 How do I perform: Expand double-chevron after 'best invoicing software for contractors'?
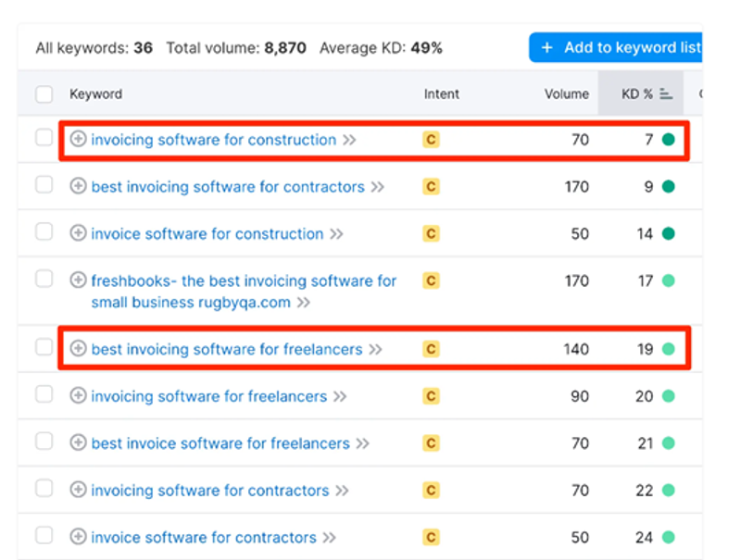coord(377,187)
